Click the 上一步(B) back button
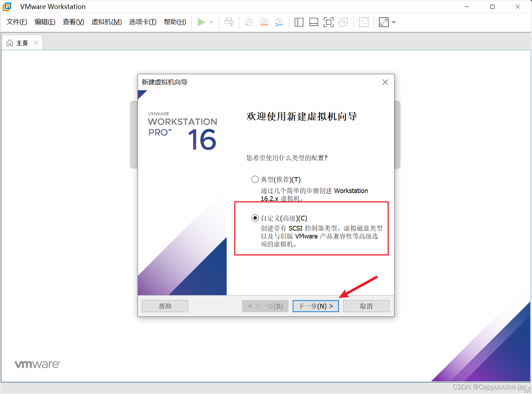 click(265, 306)
